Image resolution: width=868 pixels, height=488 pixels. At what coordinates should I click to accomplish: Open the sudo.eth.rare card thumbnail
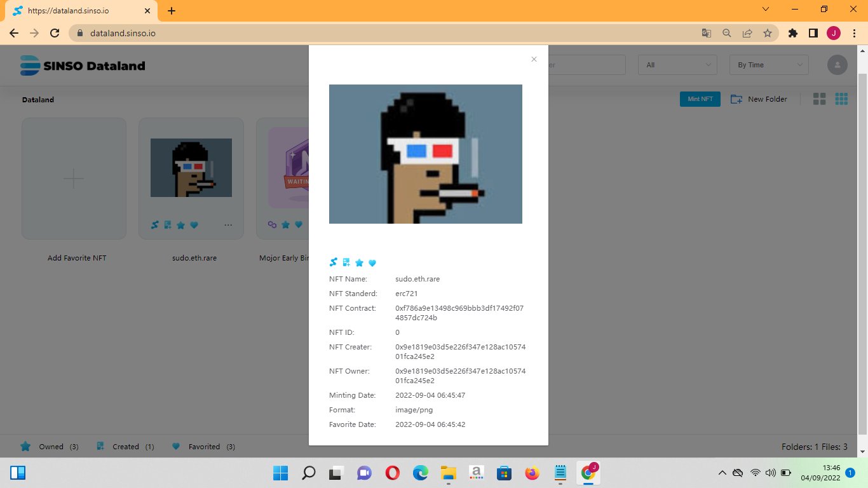191,168
